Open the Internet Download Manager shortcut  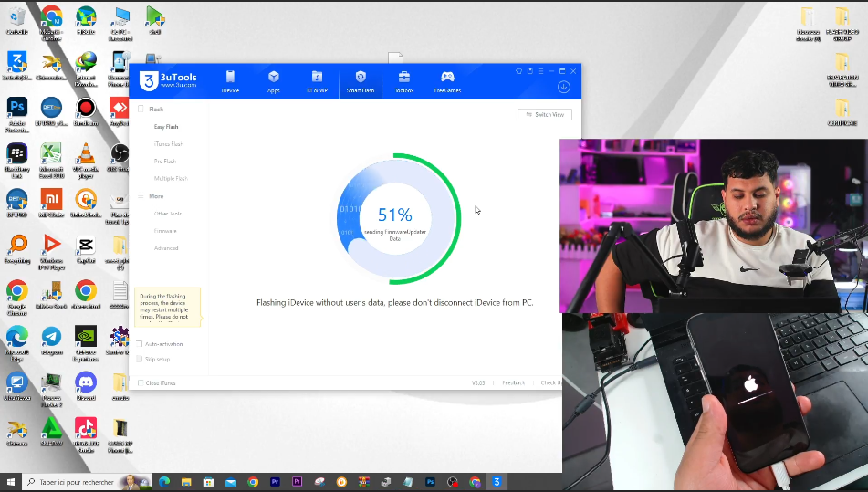click(x=86, y=69)
